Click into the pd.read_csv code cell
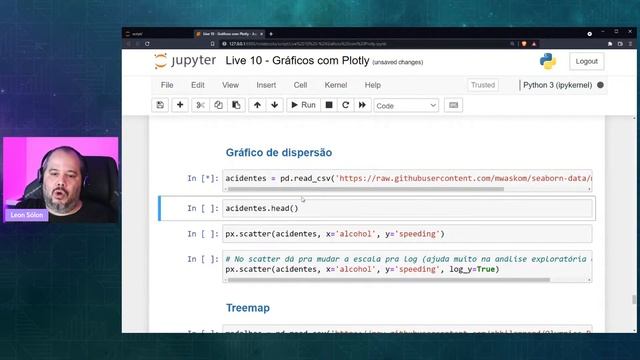The image size is (640, 360). pos(407,178)
